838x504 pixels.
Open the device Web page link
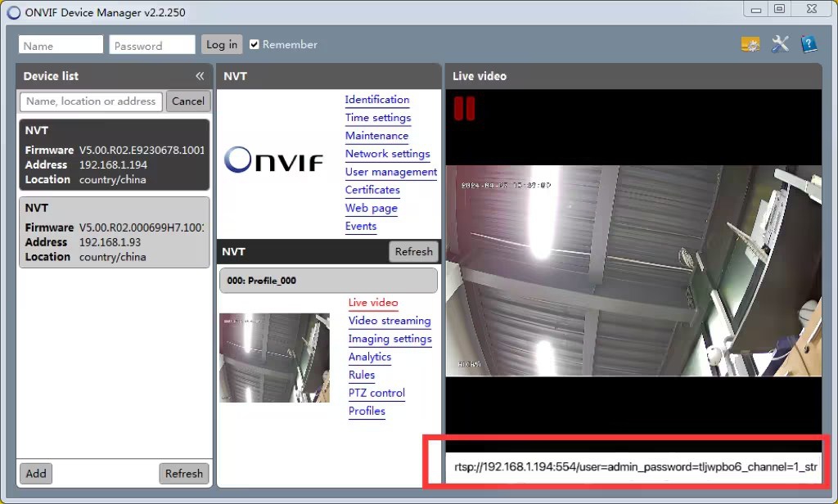coord(372,208)
